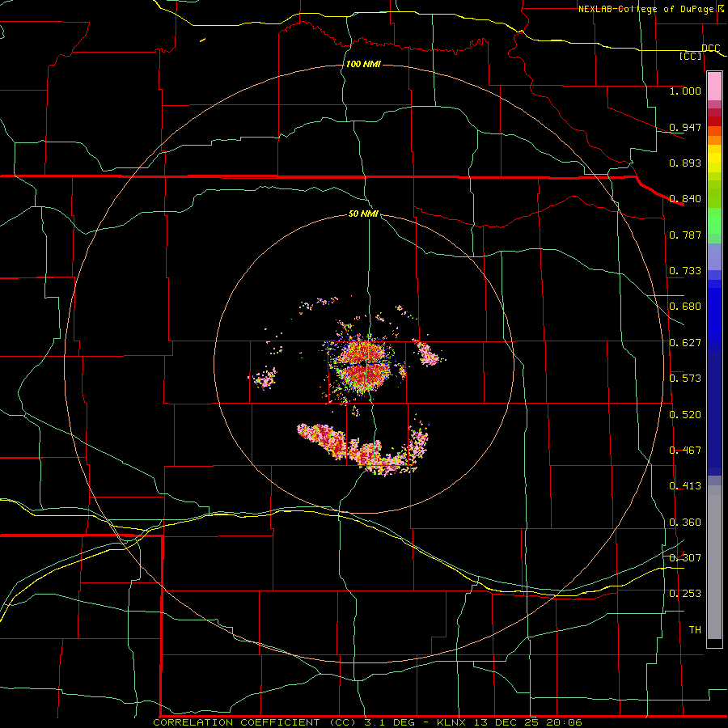Click the 20:06 timestamp text
This screenshot has height=728, width=728.
pyautogui.click(x=562, y=722)
